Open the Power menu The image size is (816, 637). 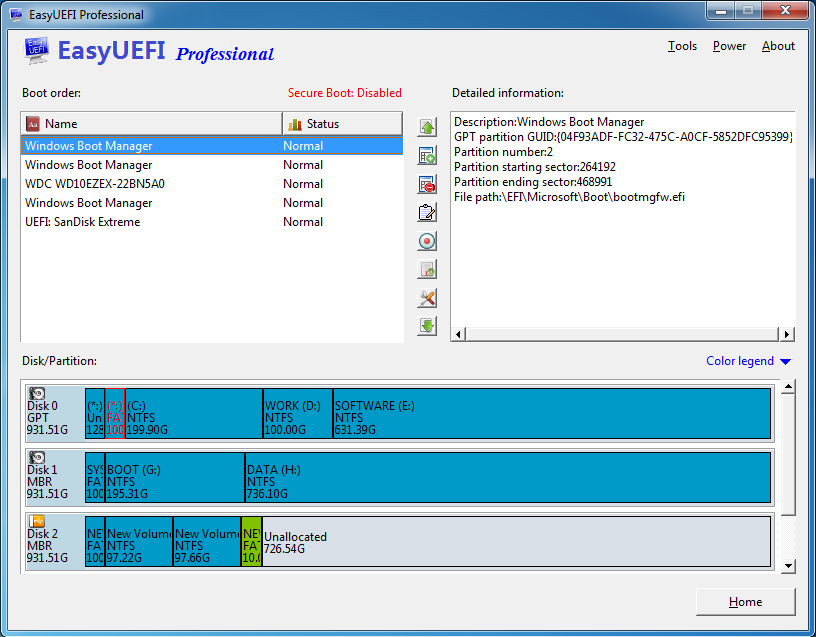(729, 46)
